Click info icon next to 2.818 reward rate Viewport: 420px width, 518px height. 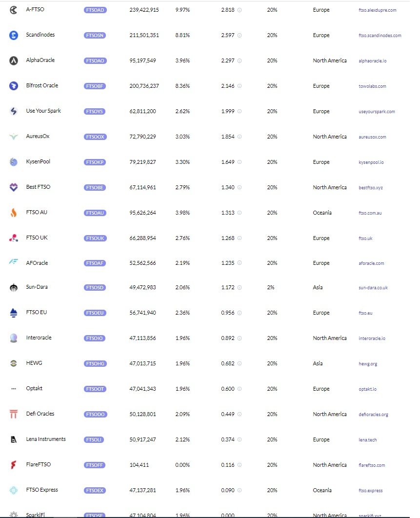pyautogui.click(x=240, y=10)
